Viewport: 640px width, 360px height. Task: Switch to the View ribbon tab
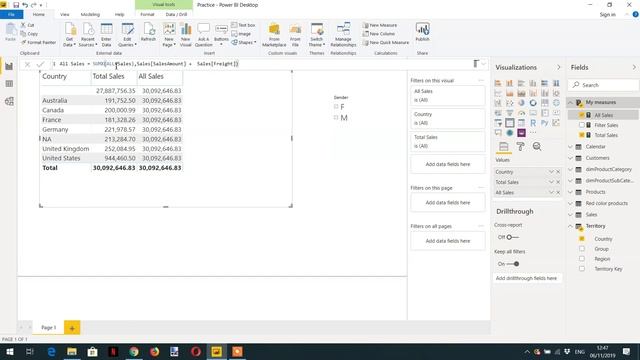pyautogui.click(x=64, y=14)
